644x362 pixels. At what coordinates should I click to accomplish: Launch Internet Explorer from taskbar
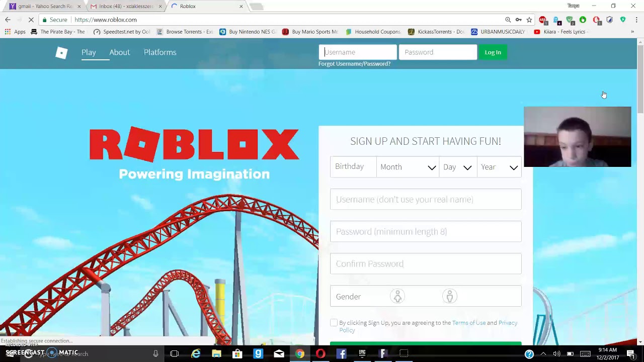pos(196,353)
